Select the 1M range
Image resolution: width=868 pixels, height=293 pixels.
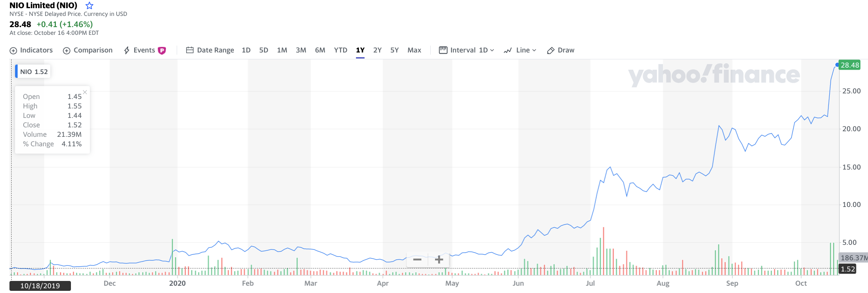282,50
